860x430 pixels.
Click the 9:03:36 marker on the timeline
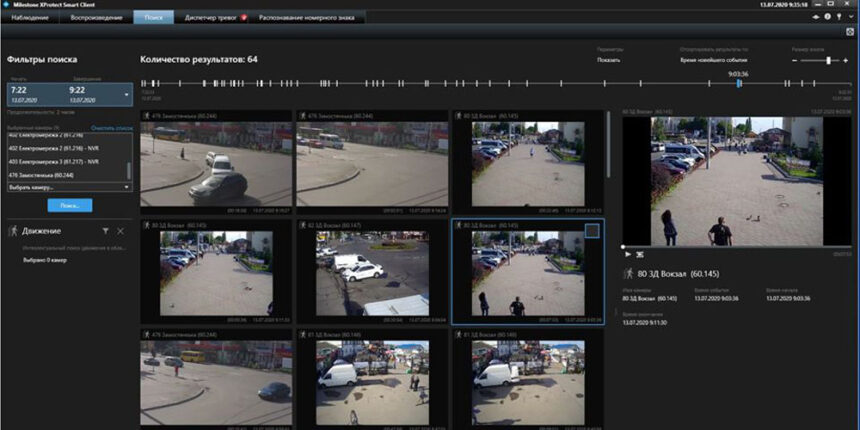click(739, 84)
